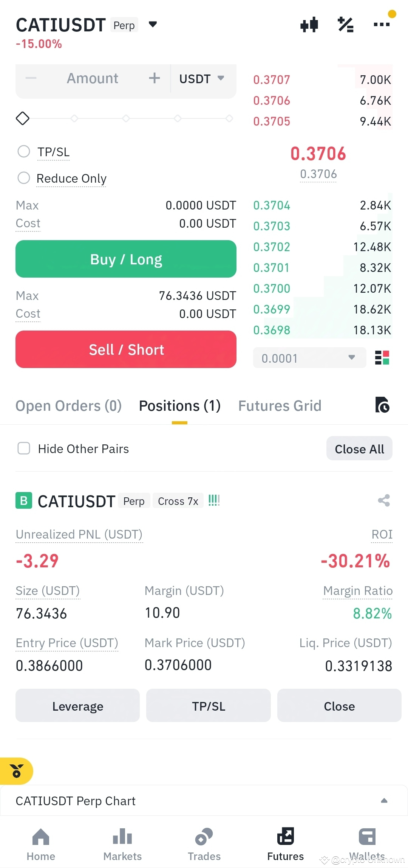This screenshot has height=868, width=408.
Task: Open order history clock icon
Action: (382, 405)
